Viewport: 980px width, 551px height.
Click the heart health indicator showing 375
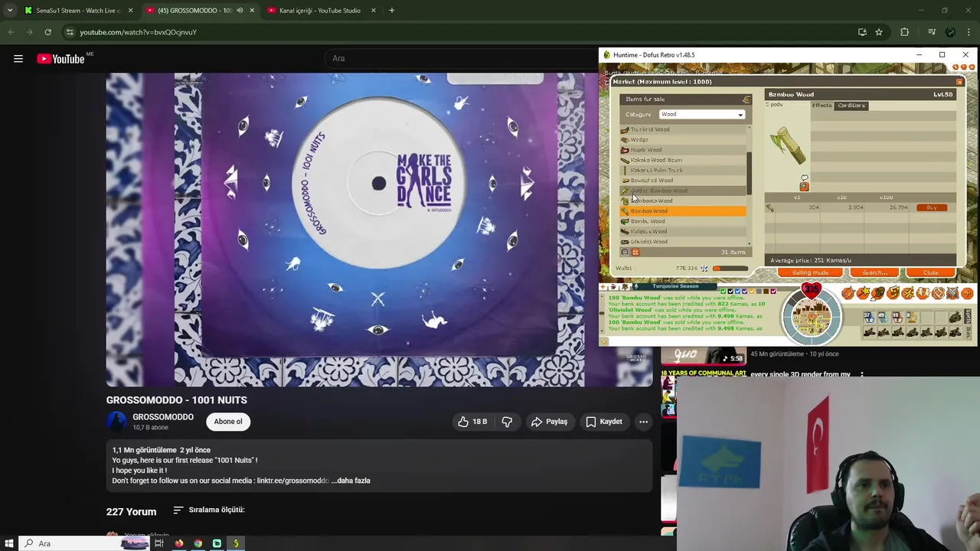811,290
